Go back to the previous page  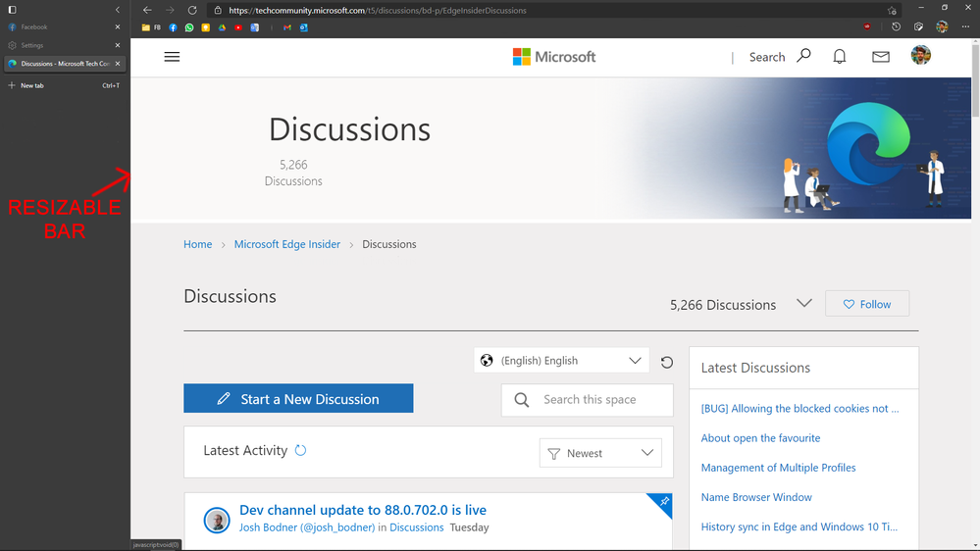tap(147, 10)
